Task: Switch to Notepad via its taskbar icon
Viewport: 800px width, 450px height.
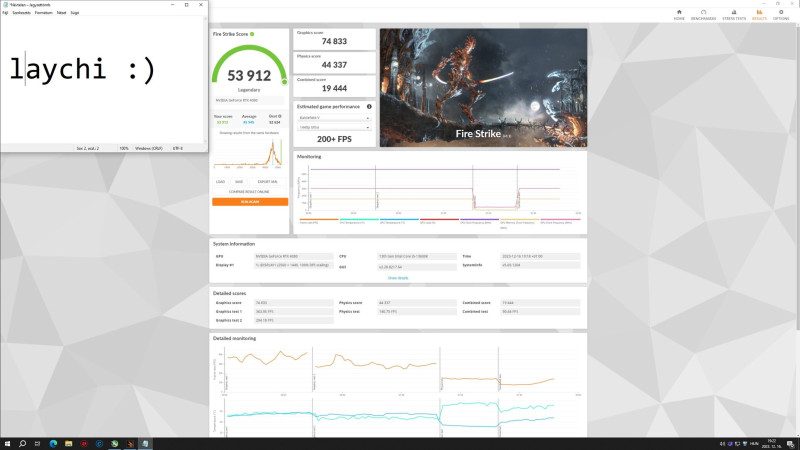Action: tap(145, 444)
